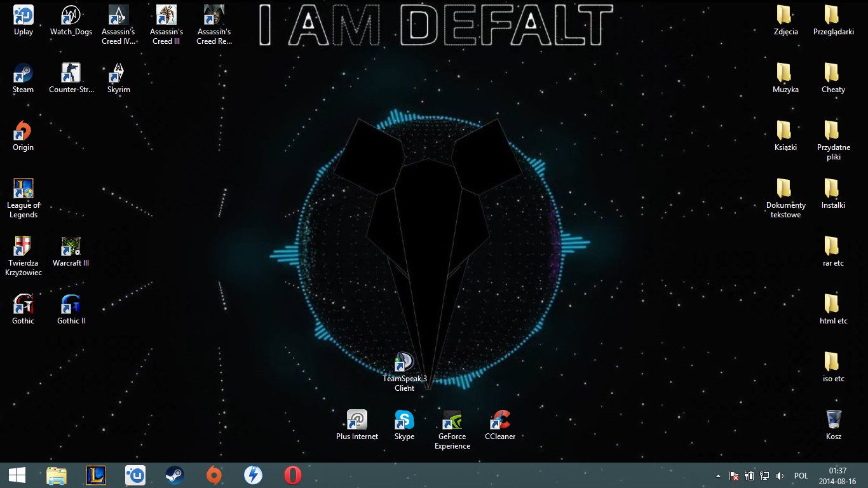The image size is (868, 488).
Task: Select the Instalki folder
Action: point(834,193)
